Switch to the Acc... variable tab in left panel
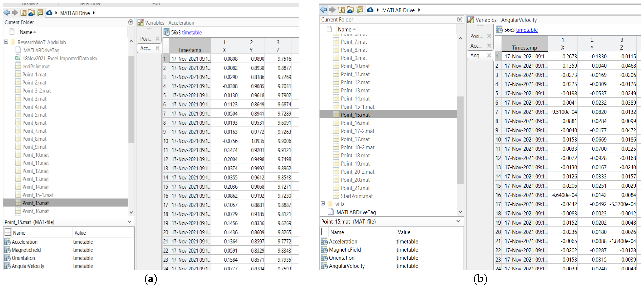 (146, 48)
